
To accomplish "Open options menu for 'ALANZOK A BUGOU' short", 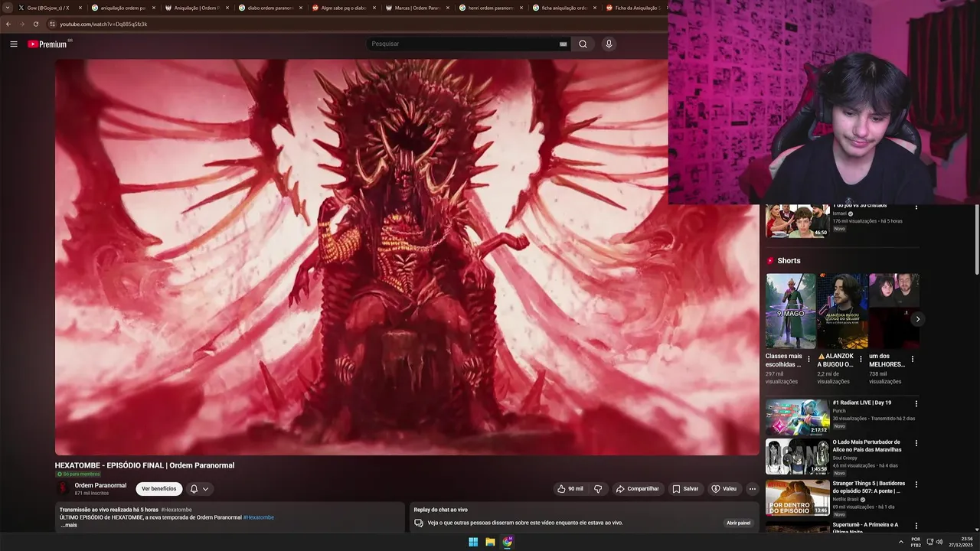I will click(x=861, y=359).
